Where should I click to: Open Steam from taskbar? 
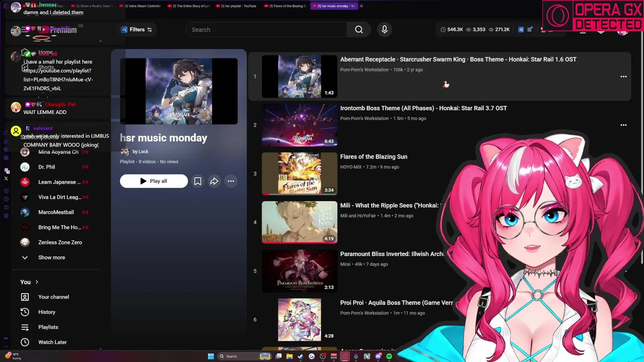point(300,356)
